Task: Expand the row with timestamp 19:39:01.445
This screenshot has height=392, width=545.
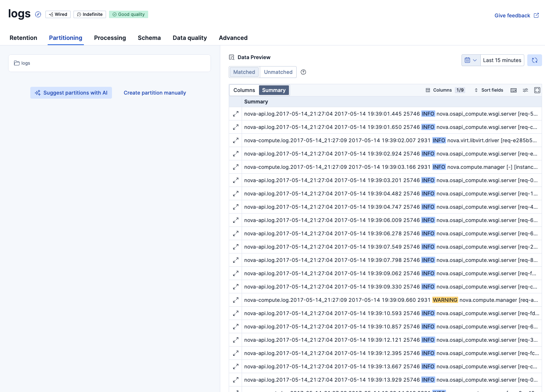Action: tap(236, 114)
